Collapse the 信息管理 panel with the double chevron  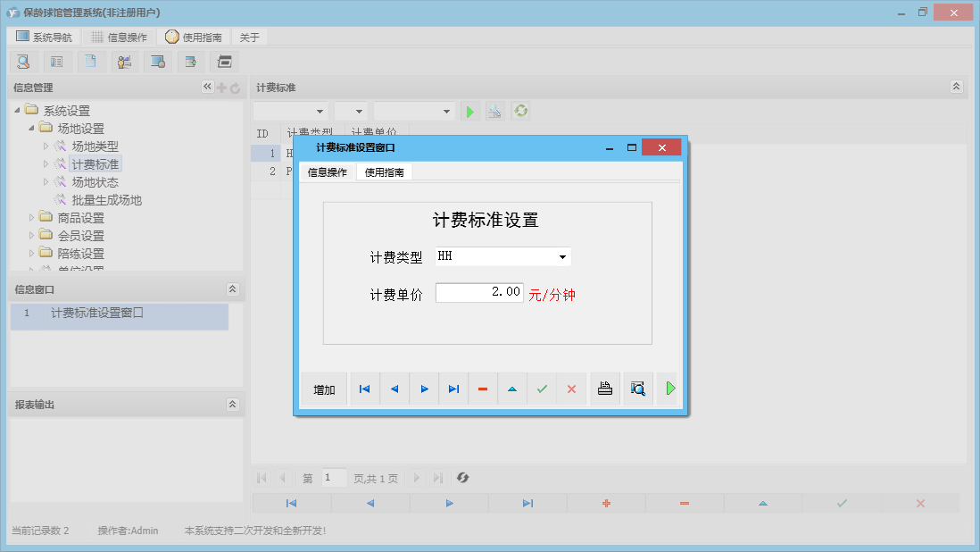(207, 87)
